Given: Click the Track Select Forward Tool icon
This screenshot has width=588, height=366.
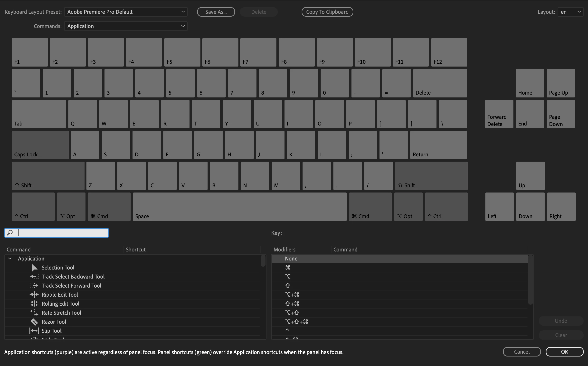Looking at the screenshot, I should pos(34,286).
